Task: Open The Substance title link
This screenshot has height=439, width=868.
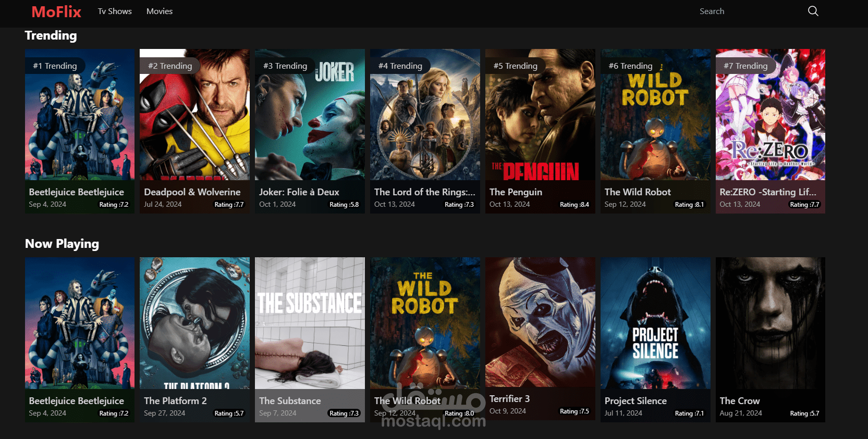Action: (290, 401)
